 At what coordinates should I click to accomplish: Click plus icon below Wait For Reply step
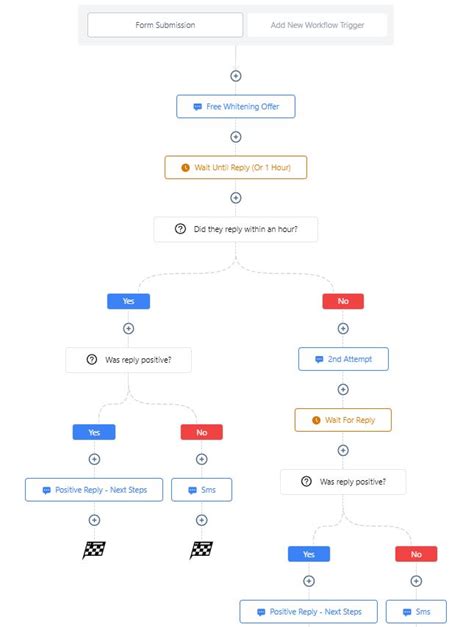pos(343,451)
